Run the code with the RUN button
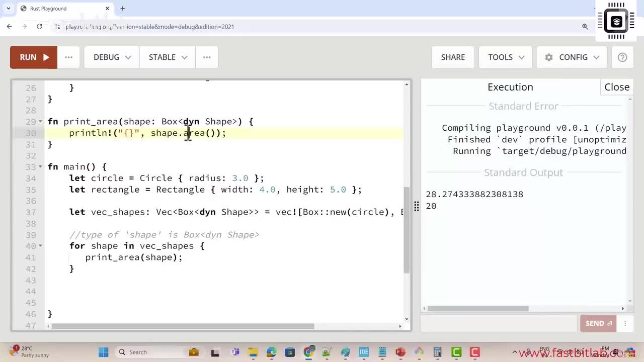644x362 pixels. 33,57
